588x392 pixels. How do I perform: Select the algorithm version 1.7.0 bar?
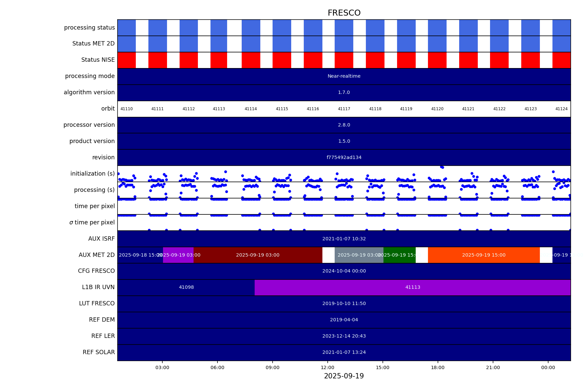point(344,93)
